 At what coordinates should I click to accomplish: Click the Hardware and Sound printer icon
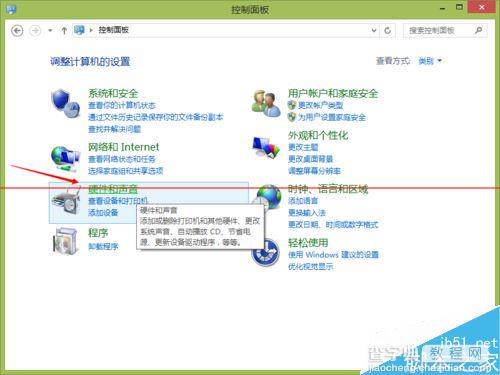pyautogui.click(x=66, y=200)
